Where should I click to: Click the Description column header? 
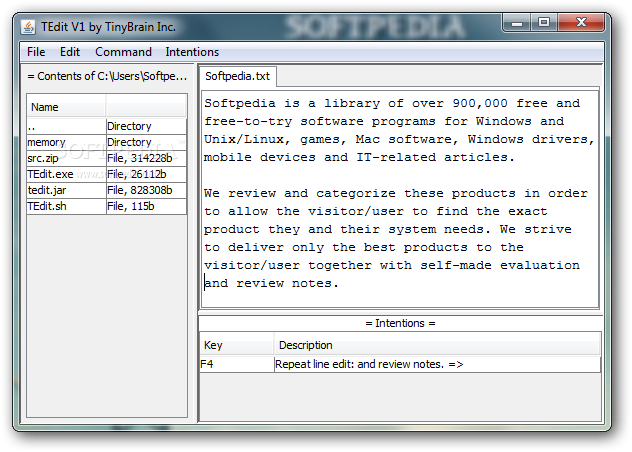pos(437,345)
